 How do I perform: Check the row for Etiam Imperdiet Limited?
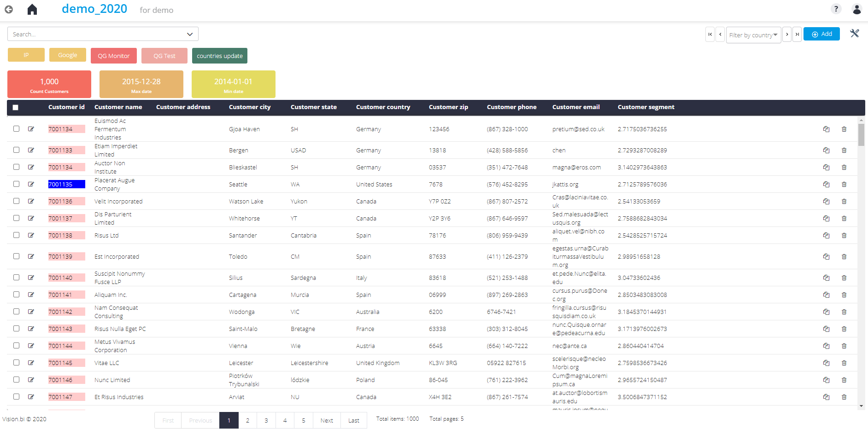pyautogui.click(x=16, y=150)
